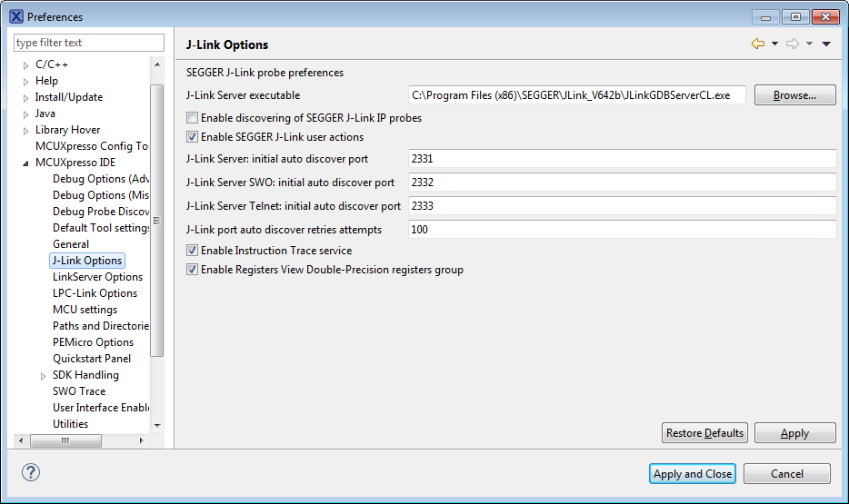Screen dimensions: 849x504
Task: Click the help question mark icon
Action: pos(31,472)
